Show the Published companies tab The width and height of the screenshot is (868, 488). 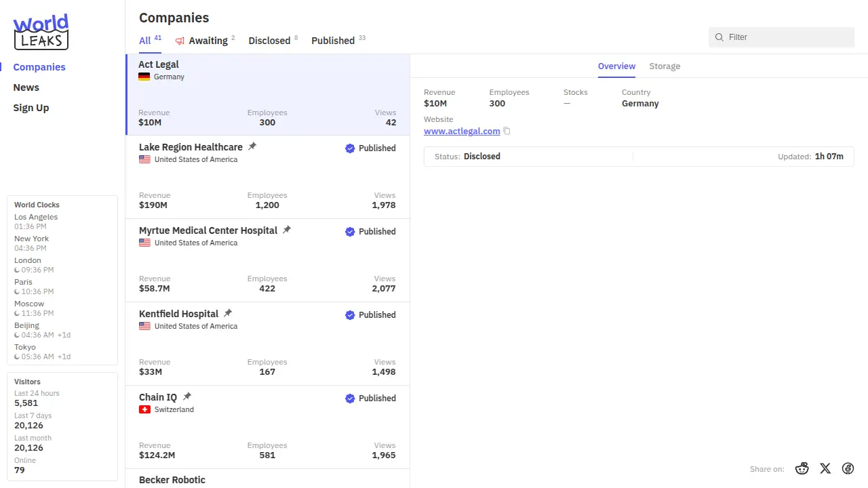pyautogui.click(x=333, y=41)
